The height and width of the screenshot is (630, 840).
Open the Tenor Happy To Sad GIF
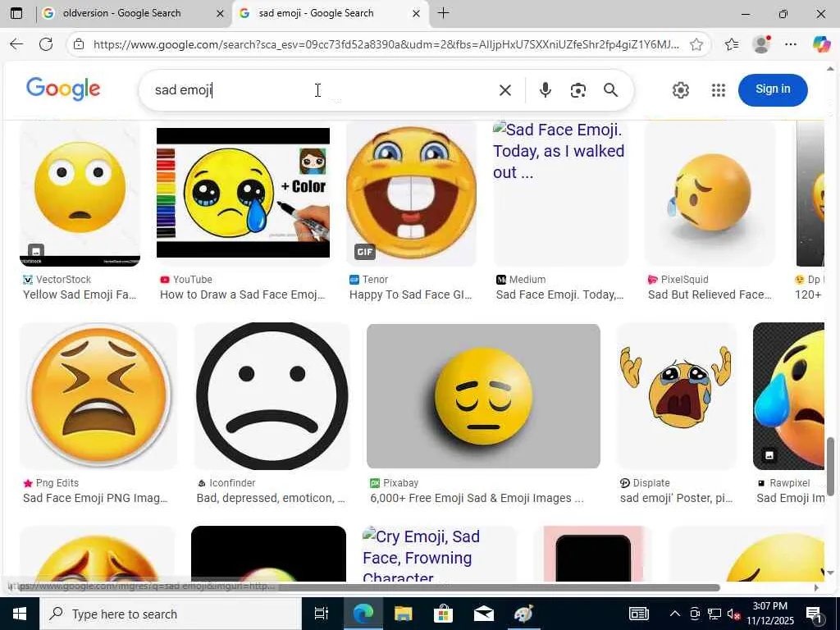coord(412,194)
